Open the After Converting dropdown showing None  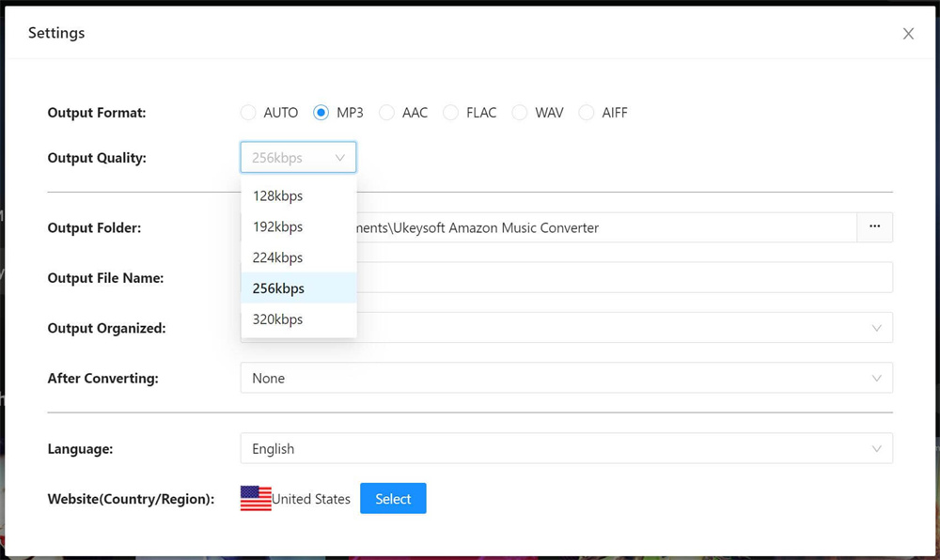pyautogui.click(x=564, y=378)
